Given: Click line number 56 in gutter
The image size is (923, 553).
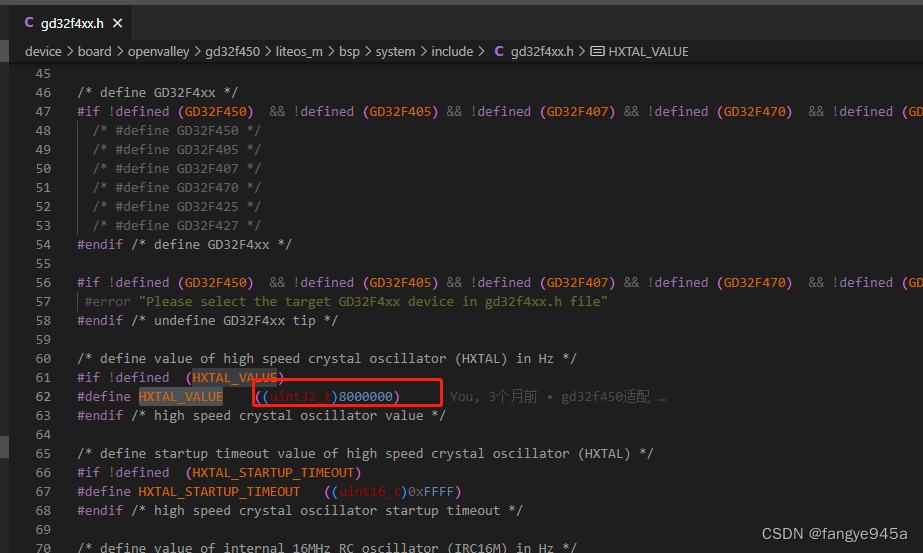Looking at the screenshot, I should [43, 282].
